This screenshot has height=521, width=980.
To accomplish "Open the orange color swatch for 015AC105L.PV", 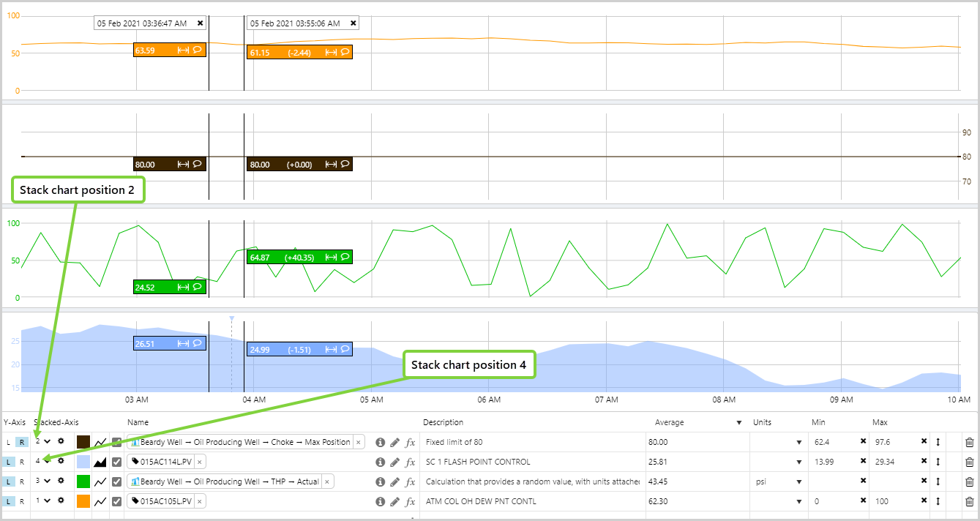I will pyautogui.click(x=83, y=501).
